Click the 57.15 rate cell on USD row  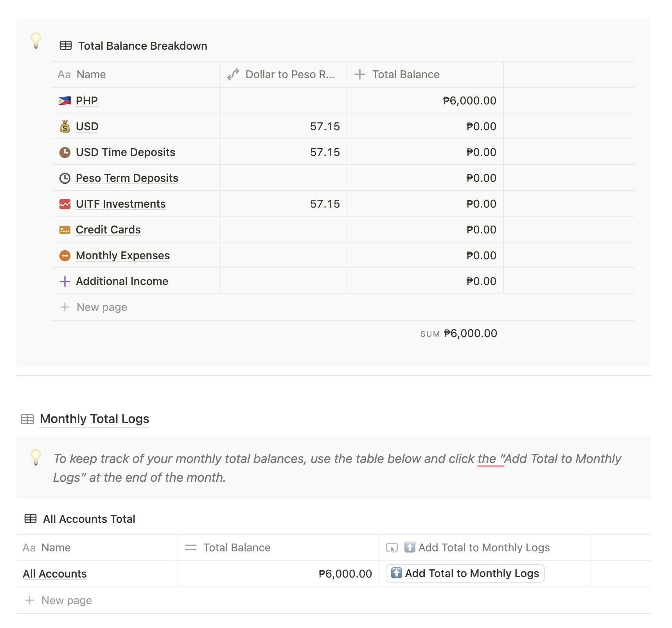[x=284, y=126]
